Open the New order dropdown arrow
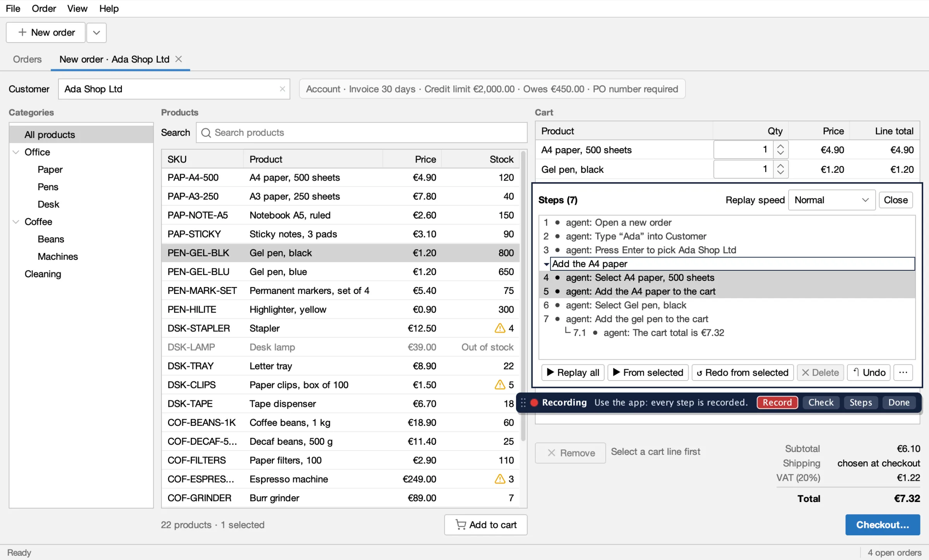 96,32
